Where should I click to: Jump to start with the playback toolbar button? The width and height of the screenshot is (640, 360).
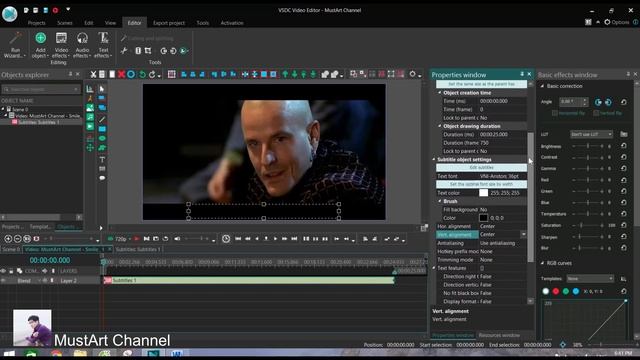coord(238,239)
